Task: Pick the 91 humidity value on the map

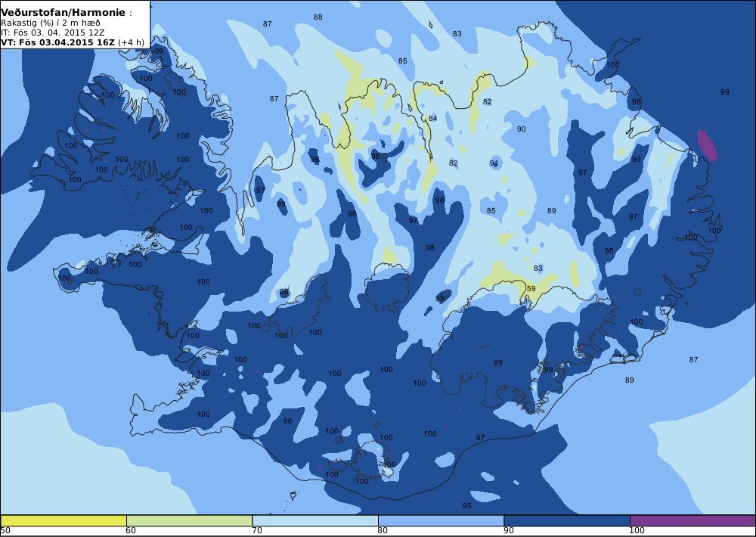Action: pyautogui.click(x=494, y=163)
